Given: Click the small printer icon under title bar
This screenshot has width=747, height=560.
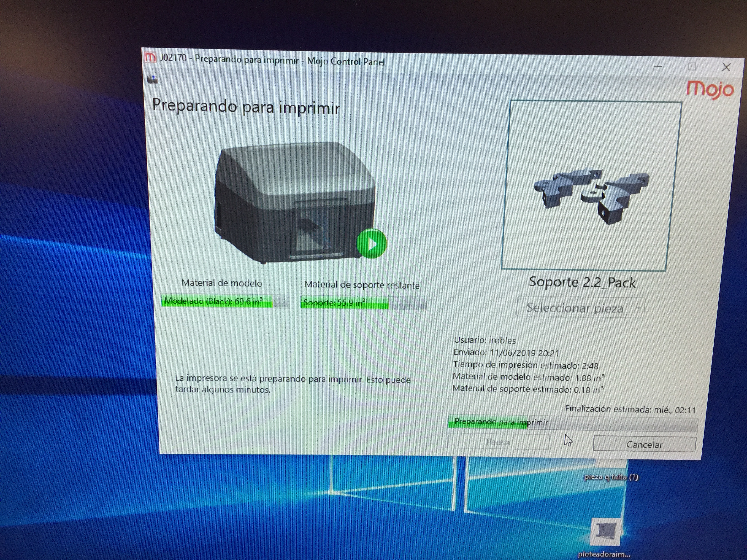Looking at the screenshot, I should tap(152, 79).
